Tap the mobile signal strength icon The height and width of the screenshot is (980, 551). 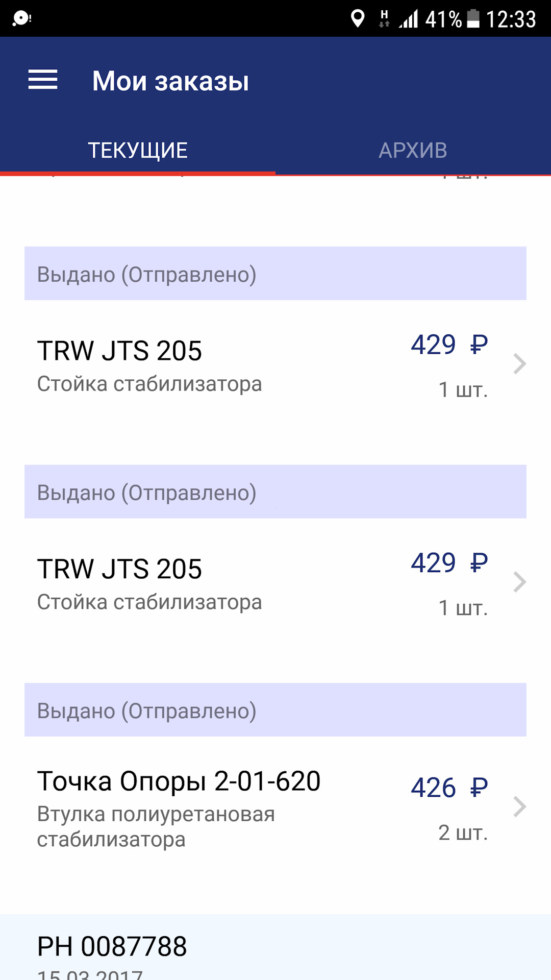click(x=409, y=19)
